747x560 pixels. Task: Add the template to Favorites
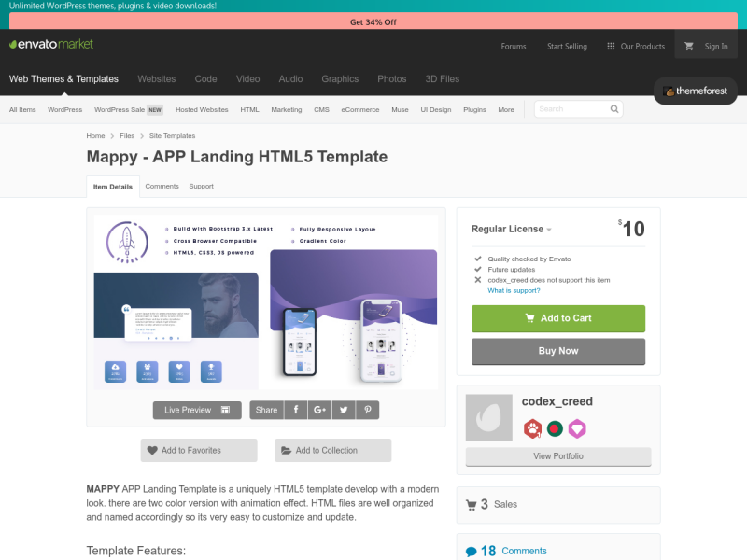click(x=198, y=450)
